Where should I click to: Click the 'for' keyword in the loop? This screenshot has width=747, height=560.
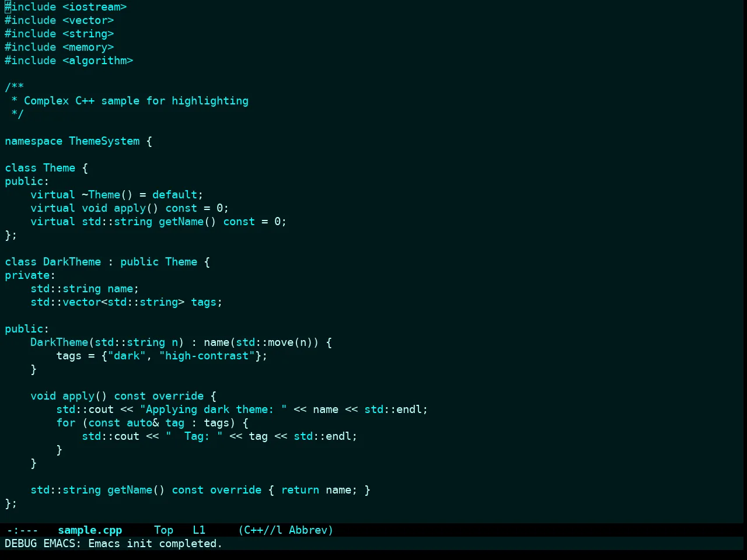pyautogui.click(x=66, y=423)
